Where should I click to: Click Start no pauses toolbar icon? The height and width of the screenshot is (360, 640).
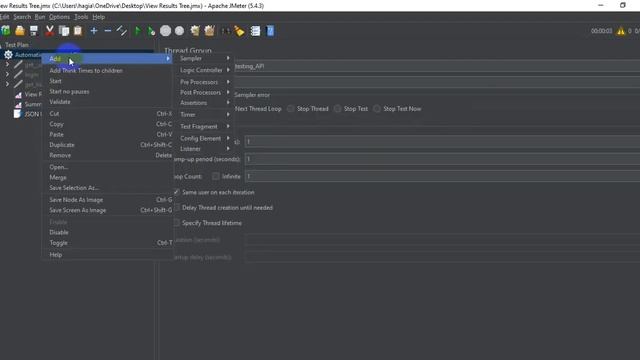tap(151, 31)
